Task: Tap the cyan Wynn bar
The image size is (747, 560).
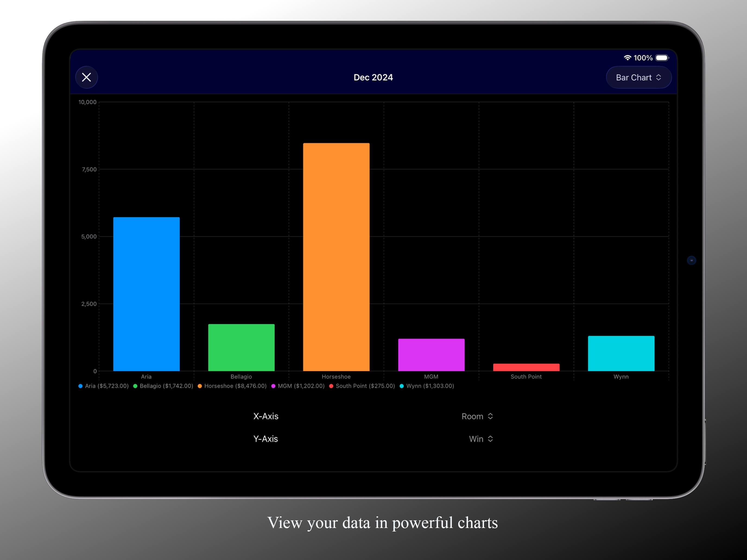Action: pyautogui.click(x=621, y=353)
